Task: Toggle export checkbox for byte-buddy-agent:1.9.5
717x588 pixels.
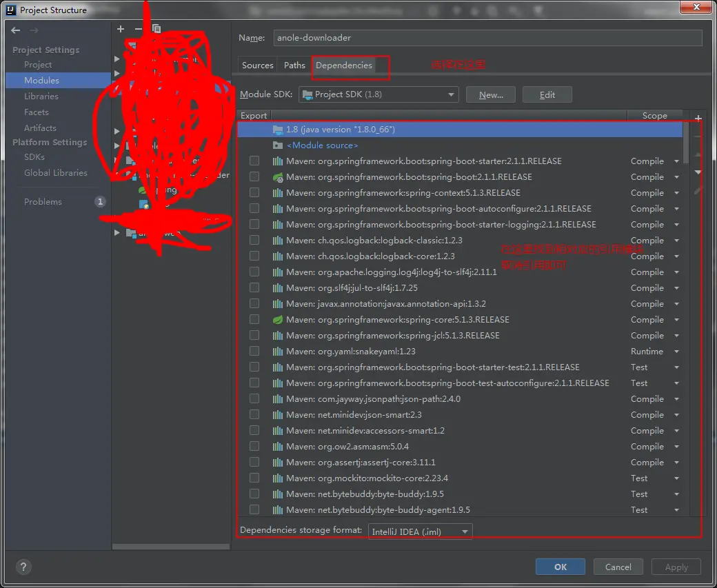Action: 254,509
